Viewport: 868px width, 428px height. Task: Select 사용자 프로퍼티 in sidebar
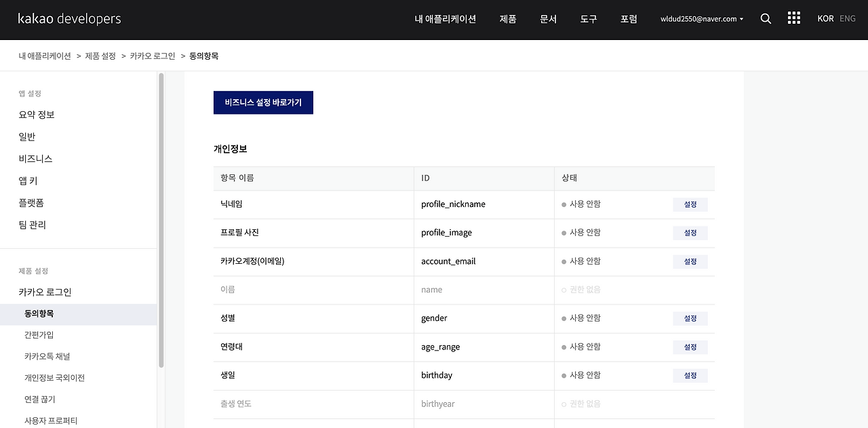click(x=51, y=421)
